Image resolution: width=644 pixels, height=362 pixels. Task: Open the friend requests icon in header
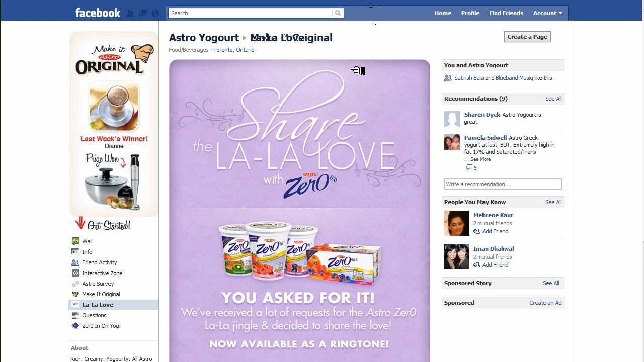(x=130, y=13)
